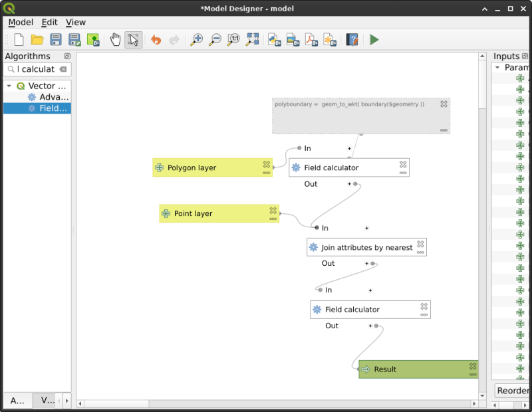Switch to the A... tab below Algorithms
Viewport: 532px width, 412px height.
[x=18, y=401]
